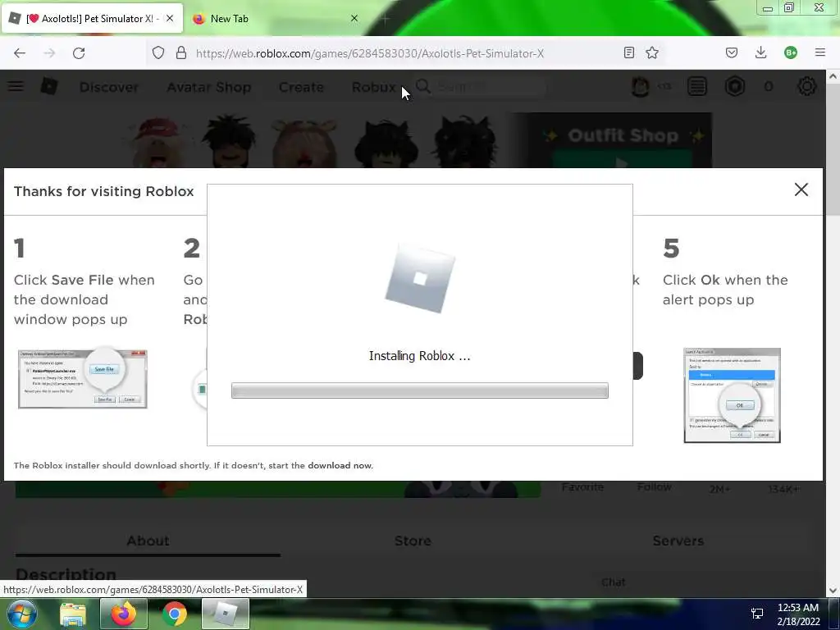
Task: Open the Windows Start button
Action: 21,614
